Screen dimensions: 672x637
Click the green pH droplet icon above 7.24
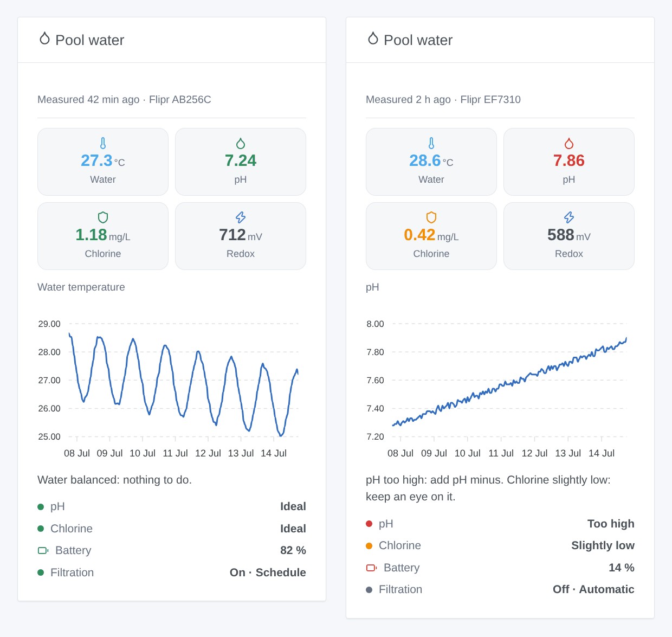click(241, 144)
